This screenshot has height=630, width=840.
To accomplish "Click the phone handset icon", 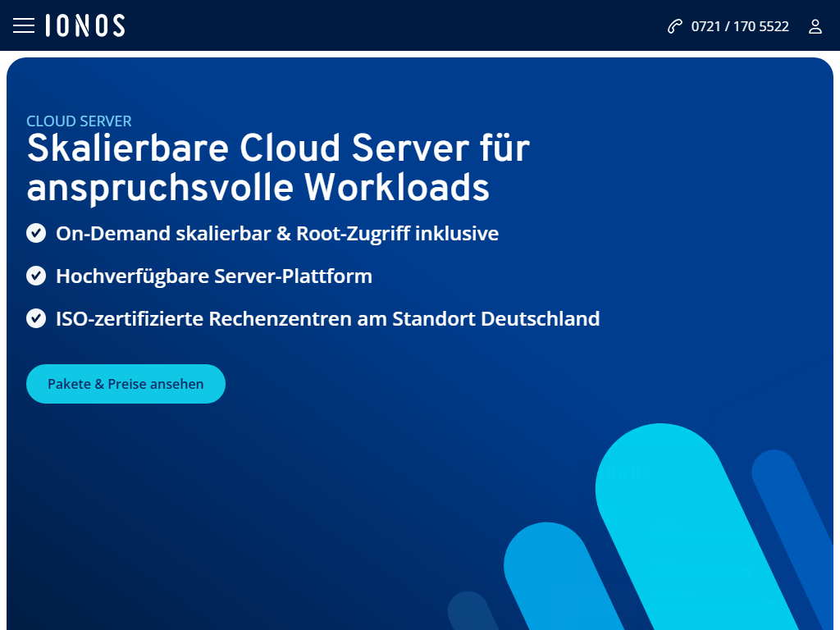I will tap(675, 26).
